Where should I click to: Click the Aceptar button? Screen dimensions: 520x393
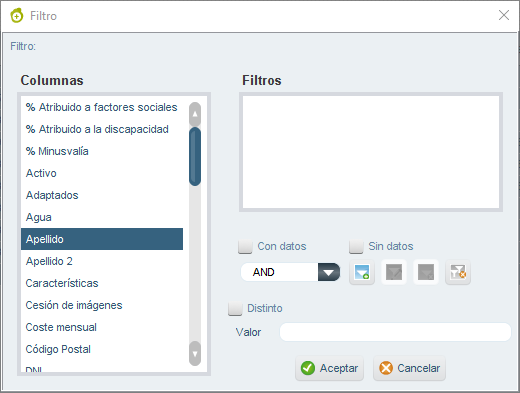329,368
